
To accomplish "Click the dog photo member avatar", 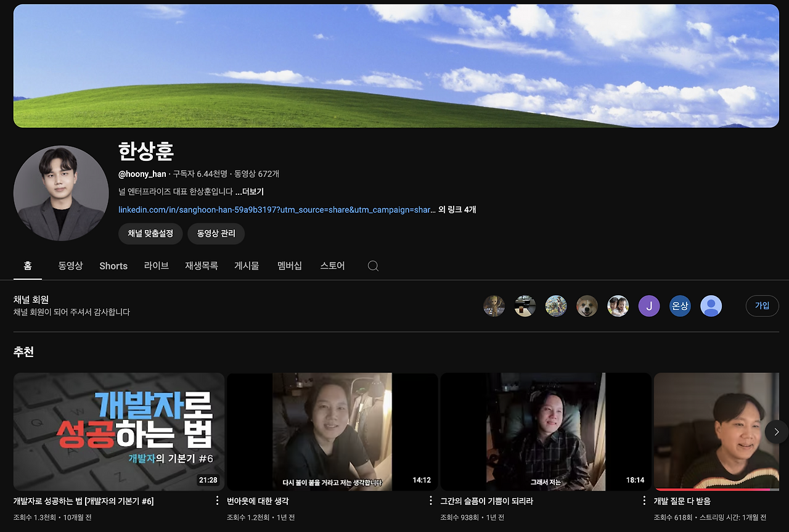I will click(x=587, y=306).
